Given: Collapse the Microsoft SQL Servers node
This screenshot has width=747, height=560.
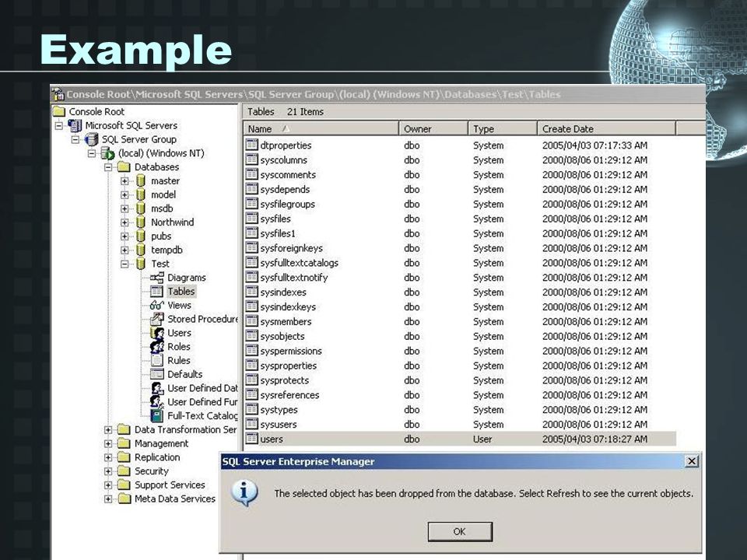Looking at the screenshot, I should pos(59,126).
